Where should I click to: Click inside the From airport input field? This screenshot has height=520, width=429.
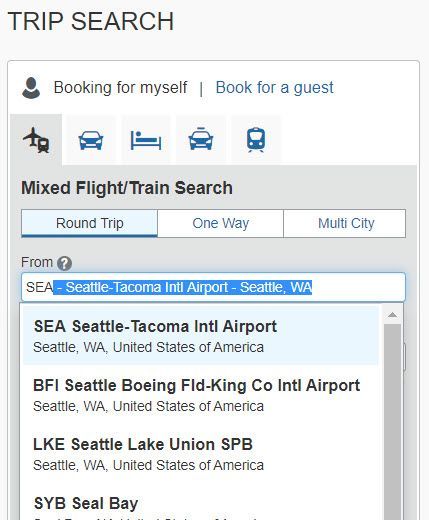[213, 287]
